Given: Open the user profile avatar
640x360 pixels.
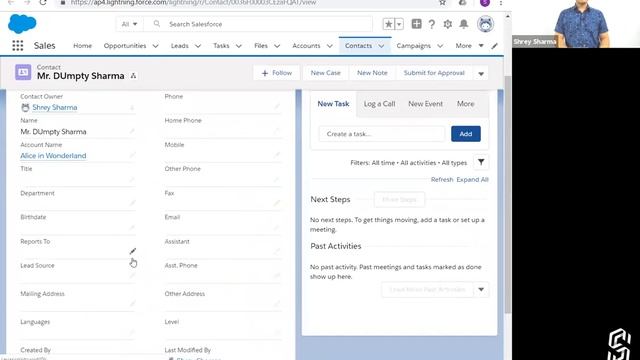Looking at the screenshot, I should click(485, 24).
